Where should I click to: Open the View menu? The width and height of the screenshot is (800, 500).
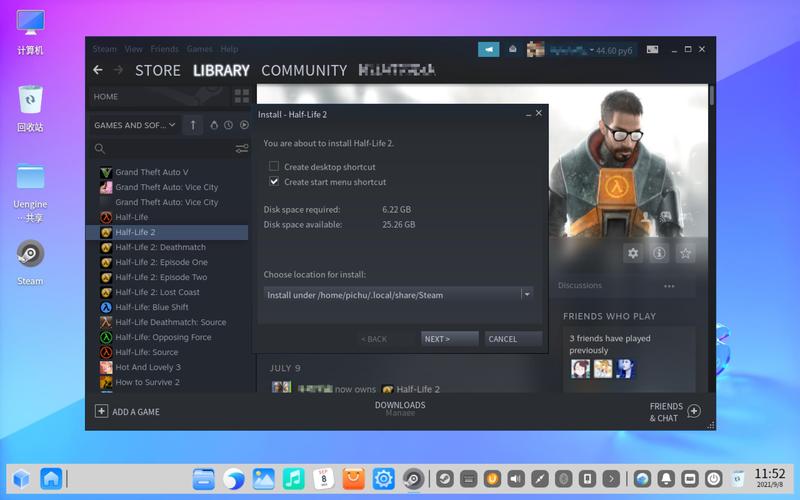click(x=133, y=49)
